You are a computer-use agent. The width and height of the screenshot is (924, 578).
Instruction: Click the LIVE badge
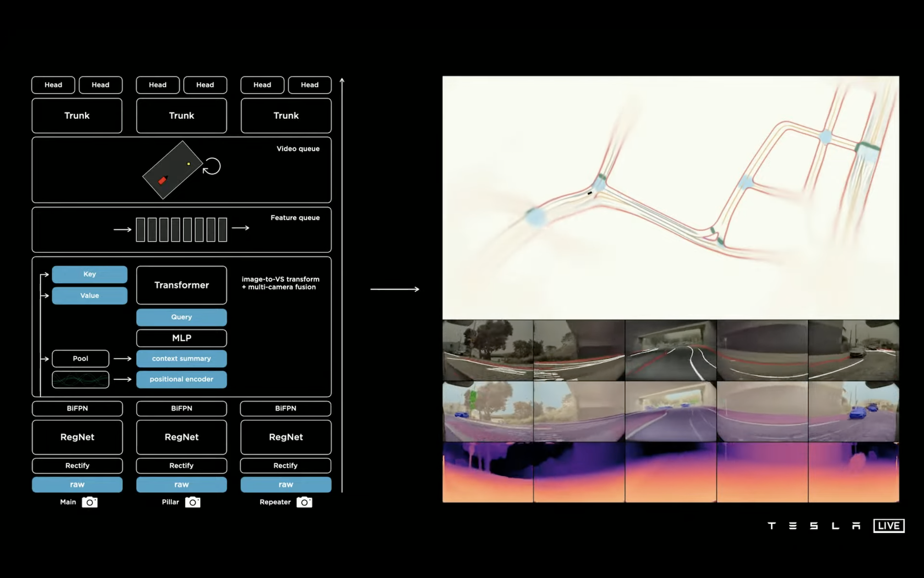tap(889, 526)
